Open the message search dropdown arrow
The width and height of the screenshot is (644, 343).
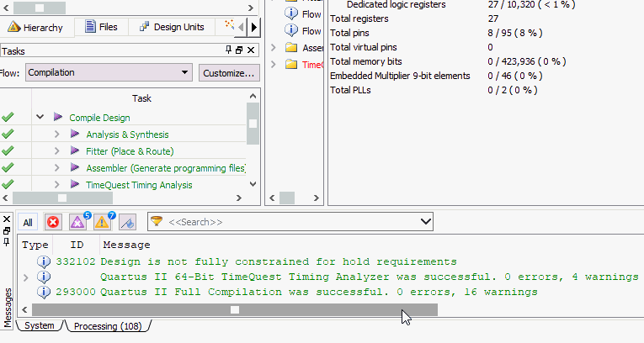click(425, 222)
